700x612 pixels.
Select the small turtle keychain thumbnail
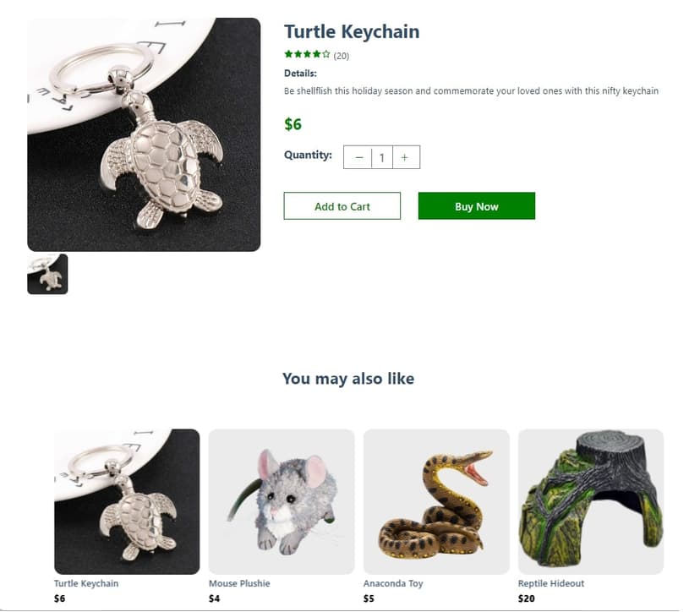click(47, 274)
